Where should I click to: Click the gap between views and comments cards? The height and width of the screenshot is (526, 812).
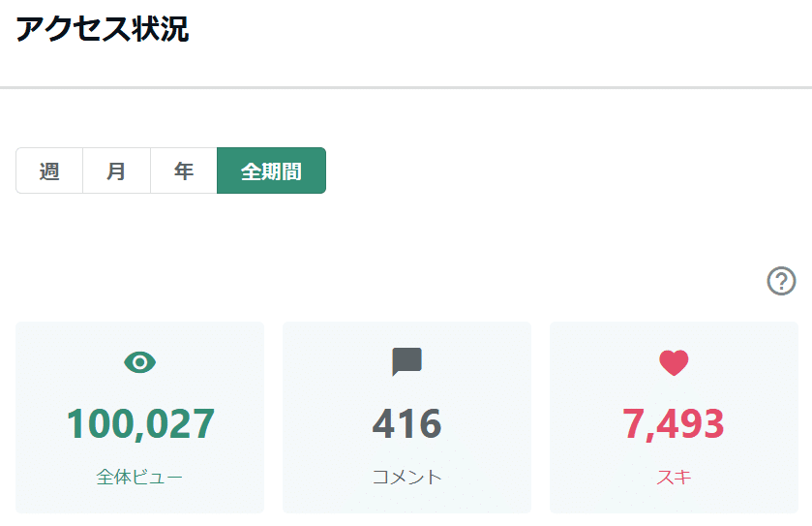point(273,417)
